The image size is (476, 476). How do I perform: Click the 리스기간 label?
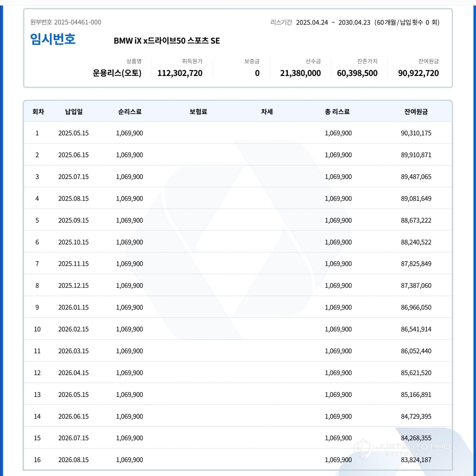click(281, 22)
